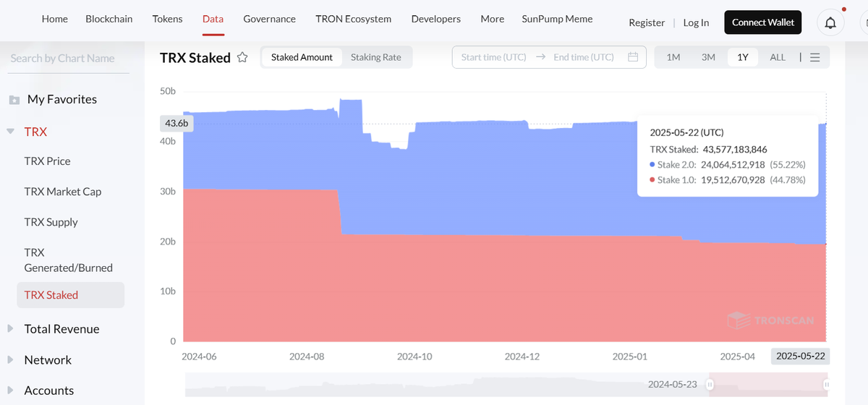Expand the Network section
This screenshot has height=405, width=868.
10,359
